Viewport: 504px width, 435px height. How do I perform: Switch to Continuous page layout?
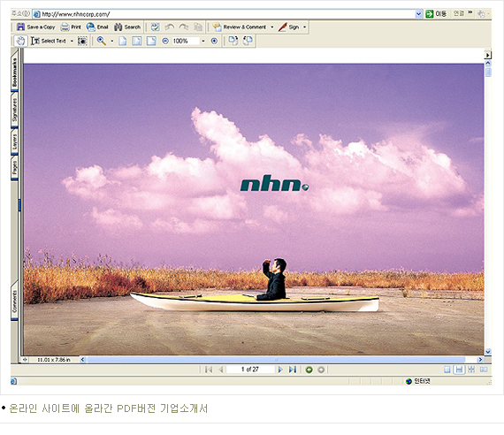(x=459, y=370)
